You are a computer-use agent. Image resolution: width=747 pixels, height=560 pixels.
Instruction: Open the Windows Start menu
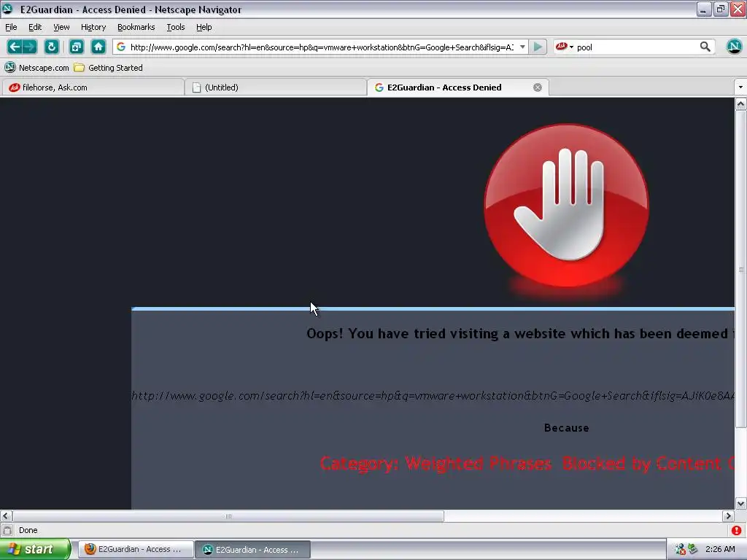pos(35,549)
